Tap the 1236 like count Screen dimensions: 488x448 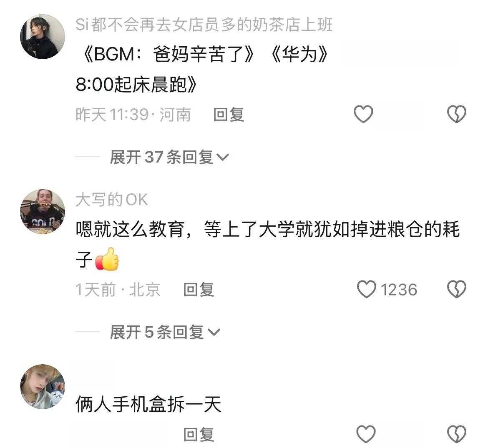coord(399,290)
